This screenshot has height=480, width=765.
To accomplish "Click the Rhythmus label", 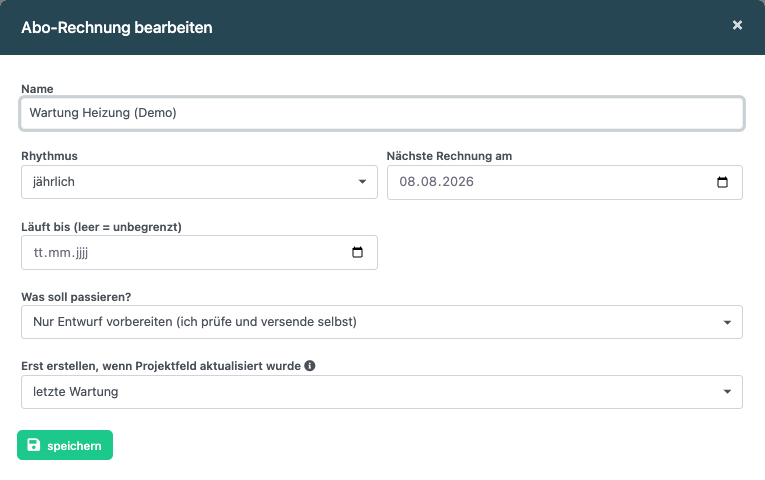I will point(49,156).
